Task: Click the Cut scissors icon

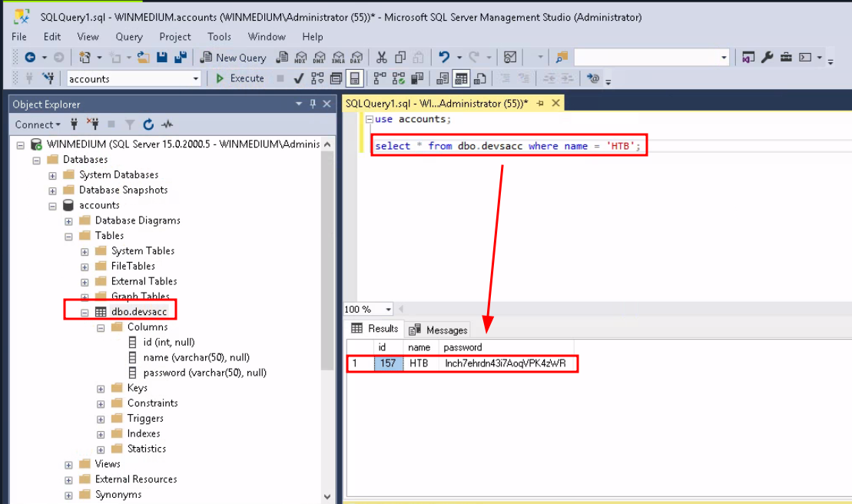Action: point(381,58)
